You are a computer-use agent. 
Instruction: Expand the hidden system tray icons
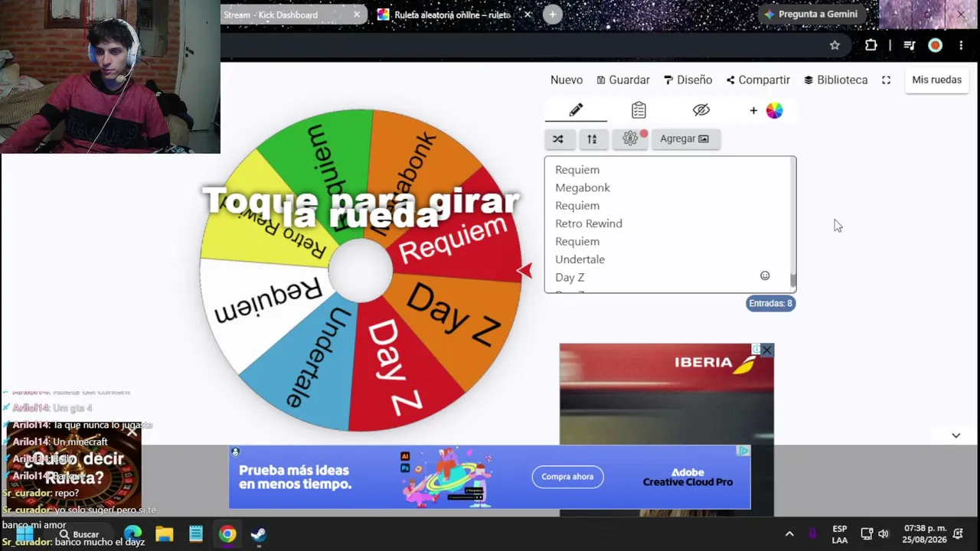coord(789,533)
